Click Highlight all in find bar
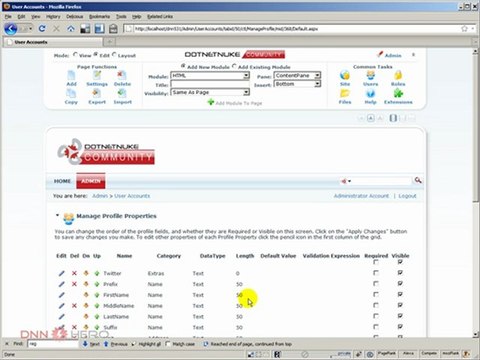 point(147,344)
